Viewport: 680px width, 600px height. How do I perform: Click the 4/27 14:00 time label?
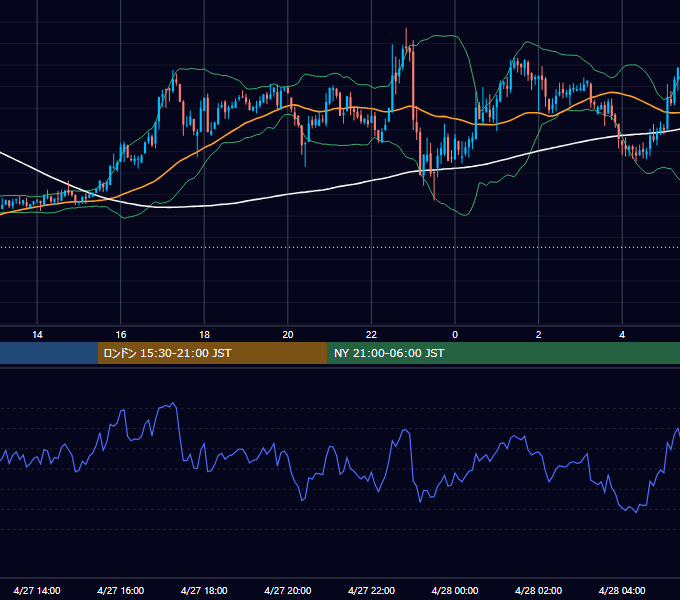[x=37, y=590]
